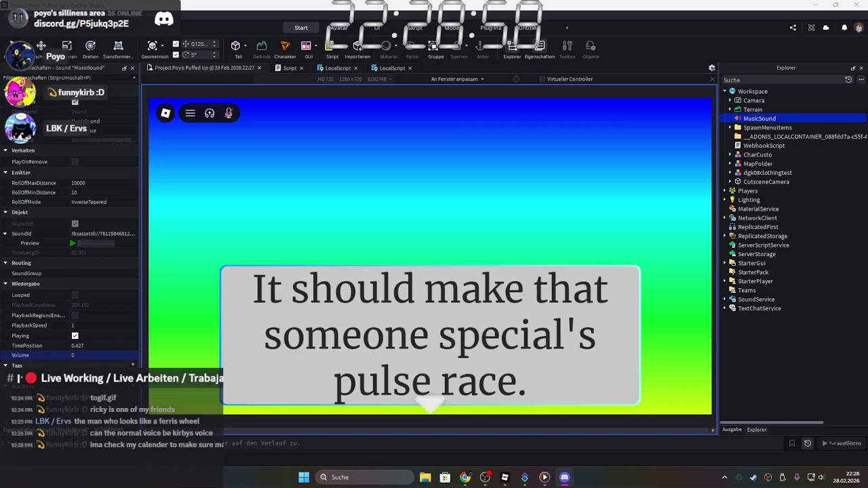Click the Importieren icon
Image resolution: width=868 pixels, height=488 pixels.
357,45
